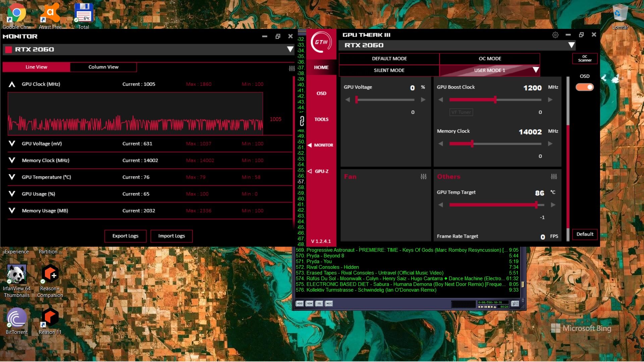Click Import Logs button
Viewport: 644px width, 362px height.
(x=171, y=236)
